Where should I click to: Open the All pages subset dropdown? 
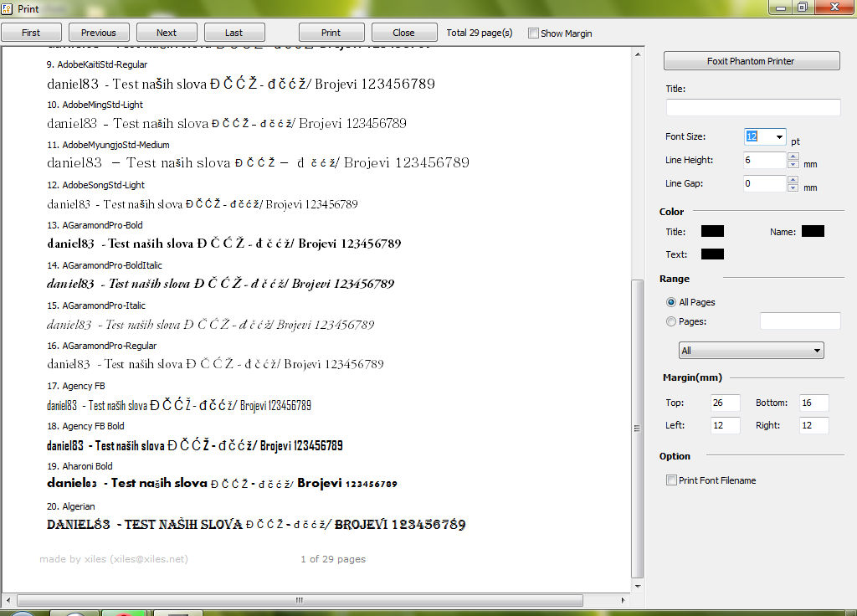click(x=752, y=351)
